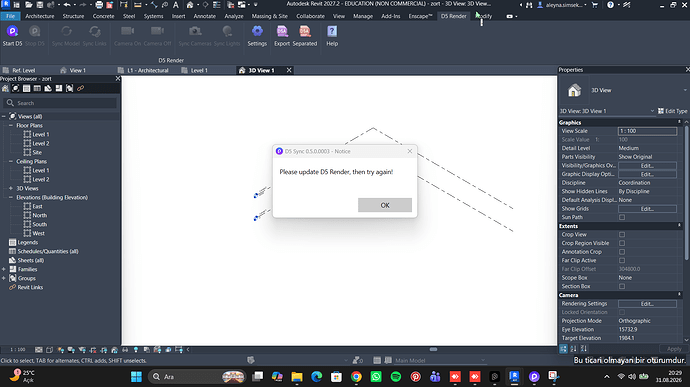
Task: Click the horizontal scrollbar below the view
Action: coord(433,350)
